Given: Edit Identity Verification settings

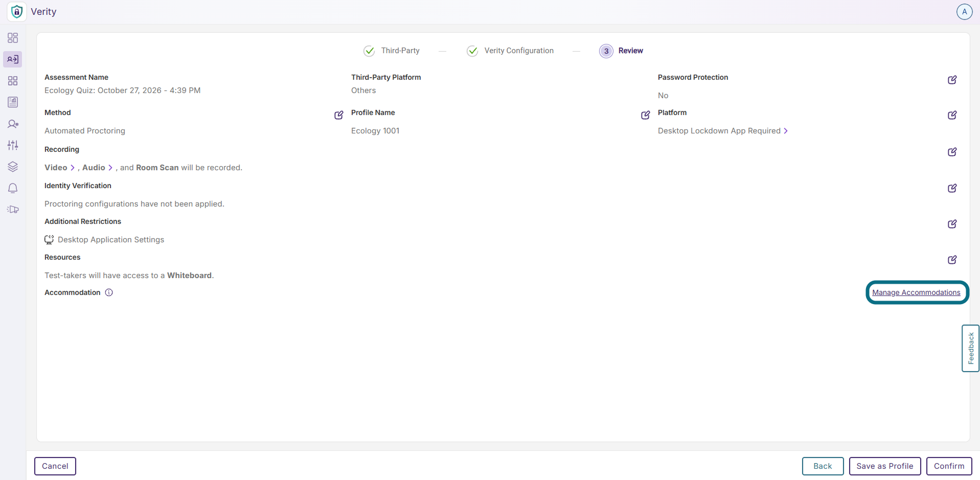Looking at the screenshot, I should point(952,188).
